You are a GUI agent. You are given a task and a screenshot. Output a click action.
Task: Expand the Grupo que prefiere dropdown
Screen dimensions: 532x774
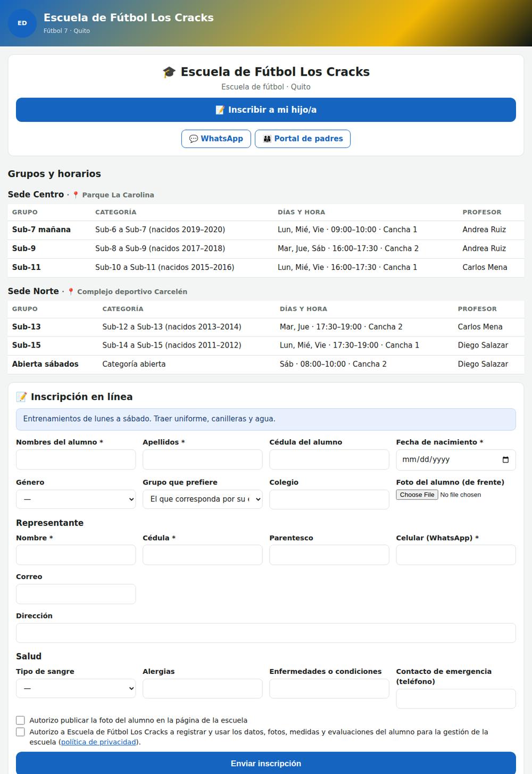tap(203, 499)
